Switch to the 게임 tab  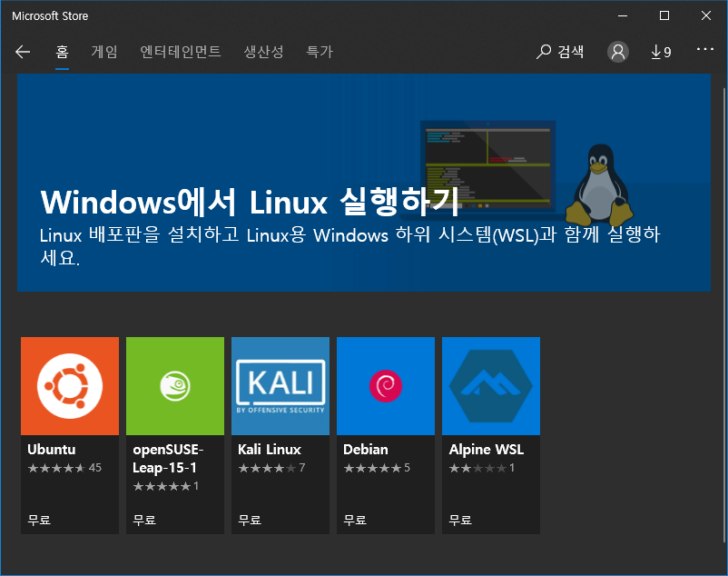pyautogui.click(x=104, y=52)
